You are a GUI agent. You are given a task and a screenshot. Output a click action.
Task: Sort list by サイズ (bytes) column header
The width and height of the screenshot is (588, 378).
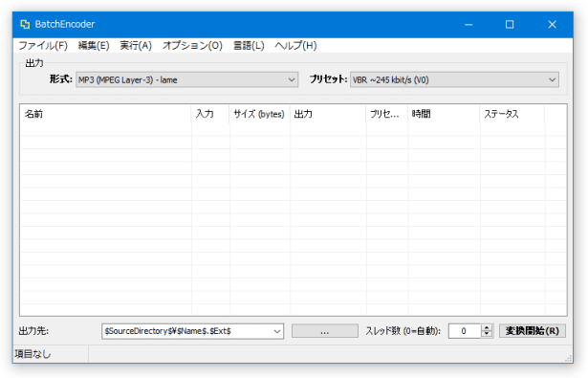[259, 114]
